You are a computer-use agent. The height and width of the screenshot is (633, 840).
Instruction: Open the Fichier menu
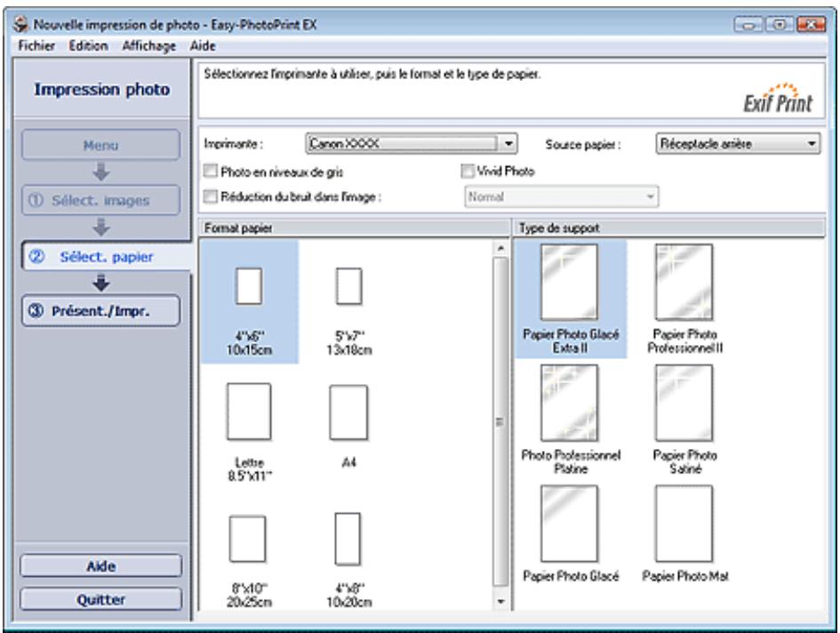(x=36, y=46)
